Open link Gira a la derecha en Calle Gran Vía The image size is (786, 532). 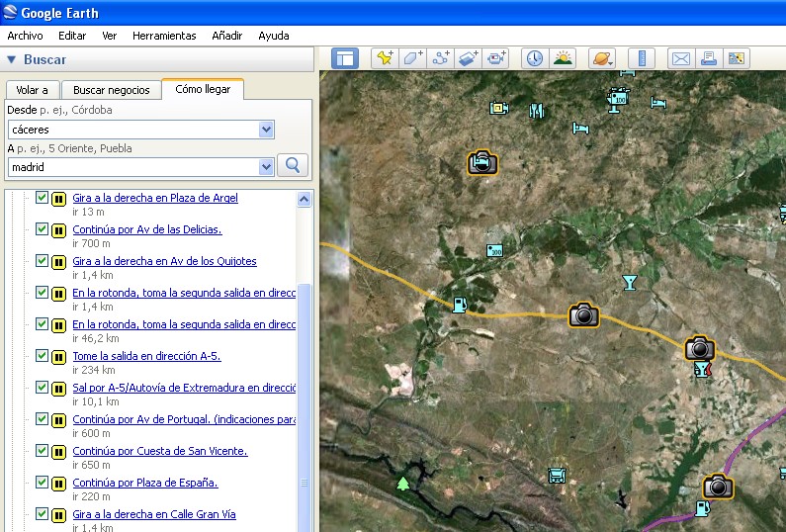(154, 513)
